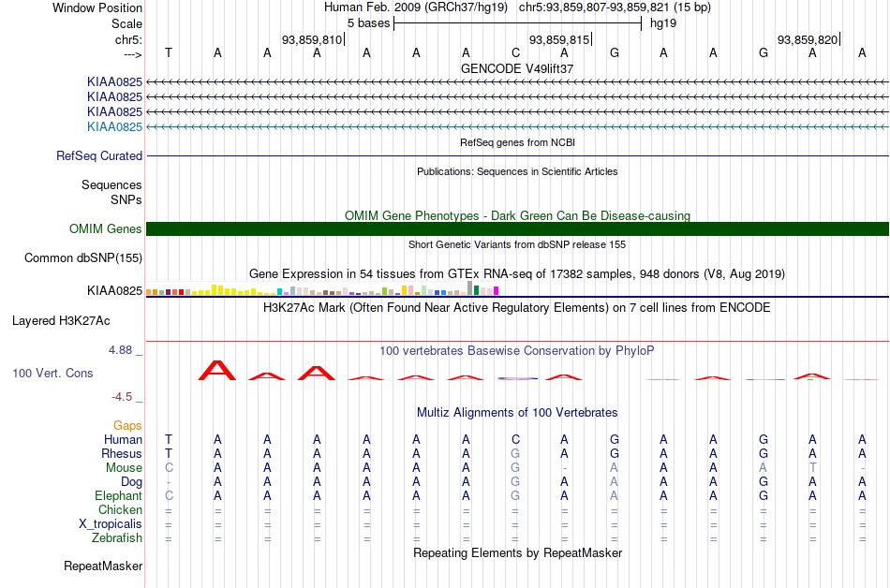Screen dimensions: 890x588
Task: Click the 93,859,820 ruler position
Action: (808, 39)
